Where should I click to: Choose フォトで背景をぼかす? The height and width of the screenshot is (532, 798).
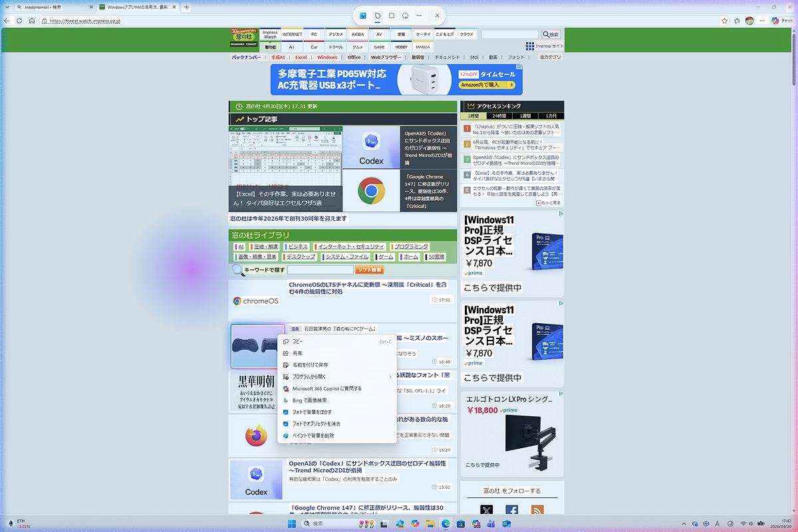click(x=337, y=412)
